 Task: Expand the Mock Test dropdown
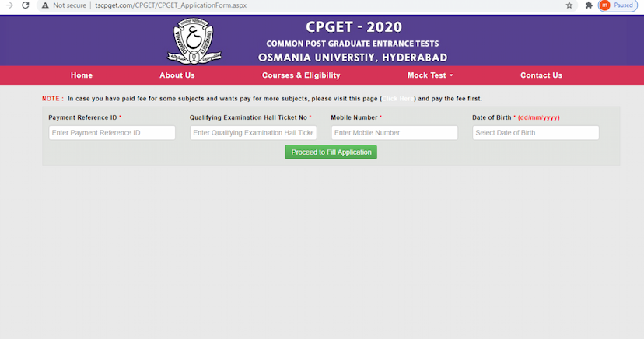430,75
